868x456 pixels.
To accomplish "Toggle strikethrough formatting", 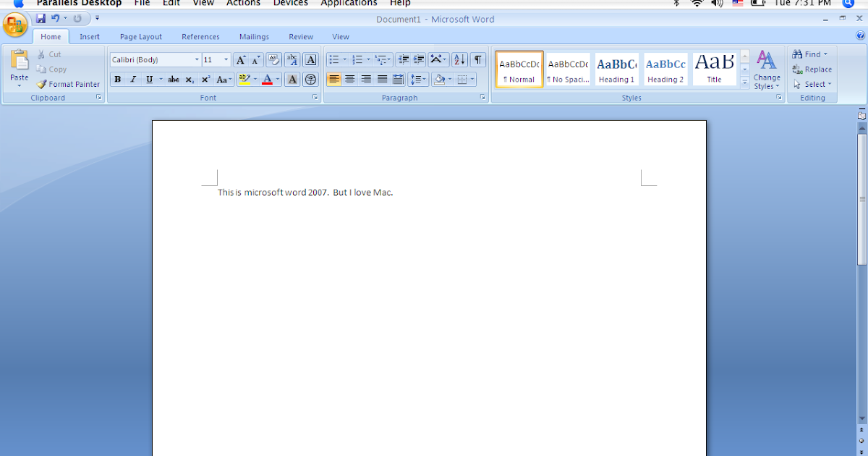I will click(x=174, y=80).
